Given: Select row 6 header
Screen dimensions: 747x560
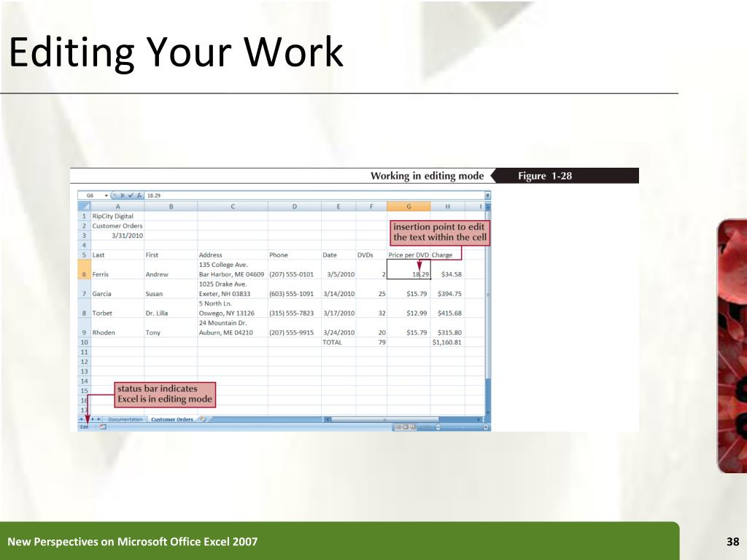Looking at the screenshot, I should 85,270.
